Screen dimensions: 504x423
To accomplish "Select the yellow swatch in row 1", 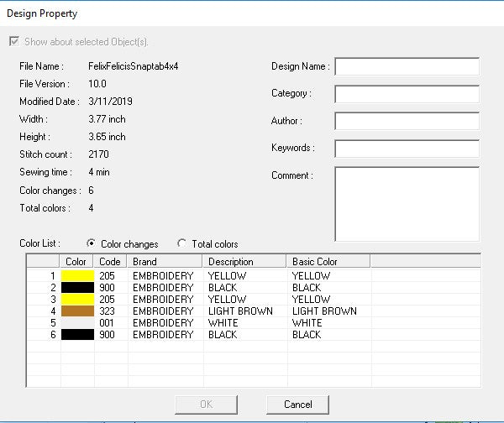I will tap(77, 275).
